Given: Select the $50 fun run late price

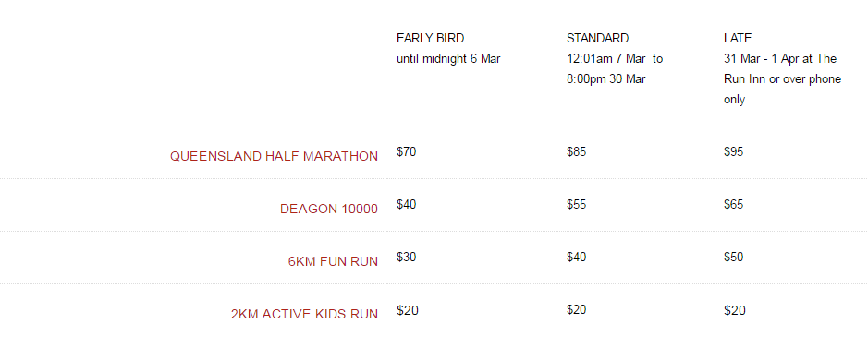Looking at the screenshot, I should coord(733,257).
